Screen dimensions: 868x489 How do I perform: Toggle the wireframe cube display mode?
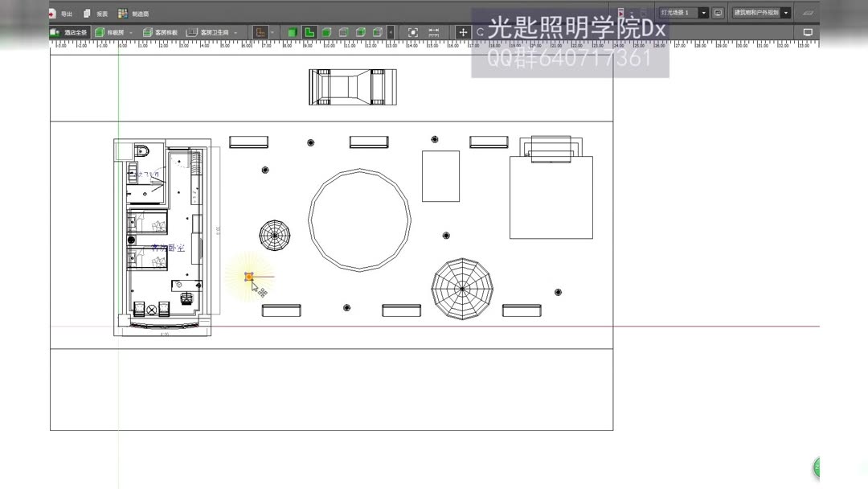pos(342,32)
